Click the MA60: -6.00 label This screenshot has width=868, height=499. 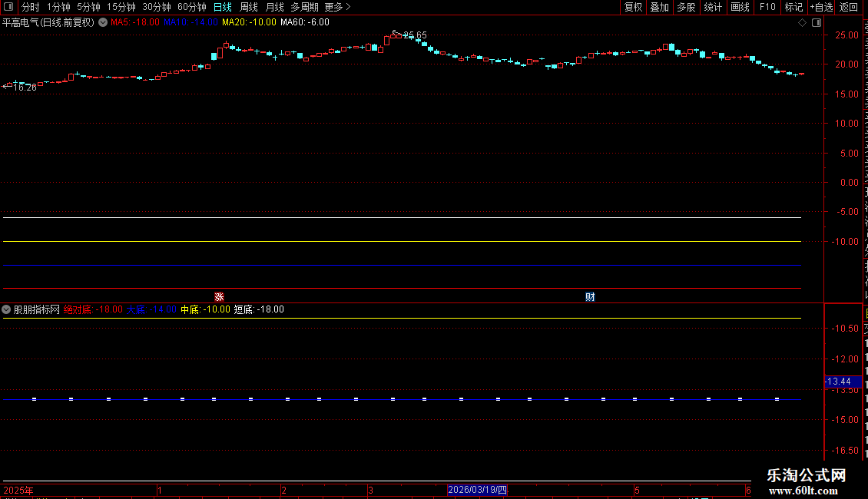(305, 22)
